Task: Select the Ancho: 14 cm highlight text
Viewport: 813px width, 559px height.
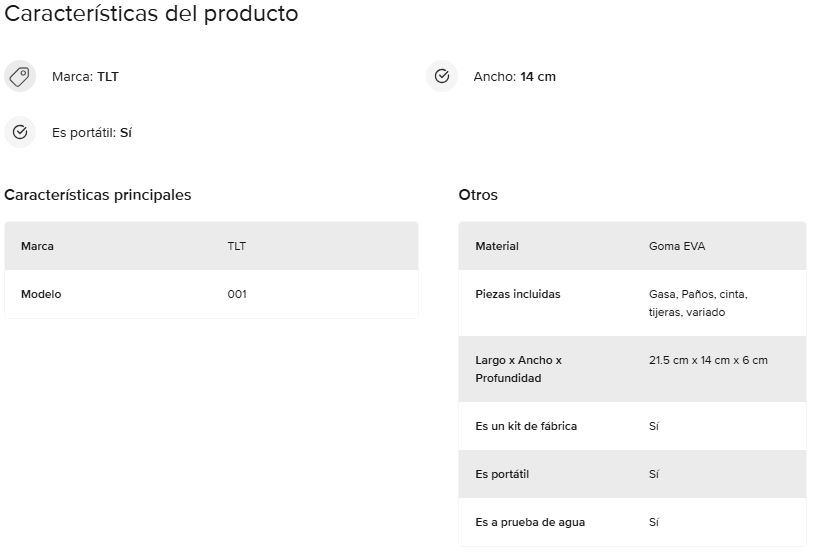Action: pos(514,77)
